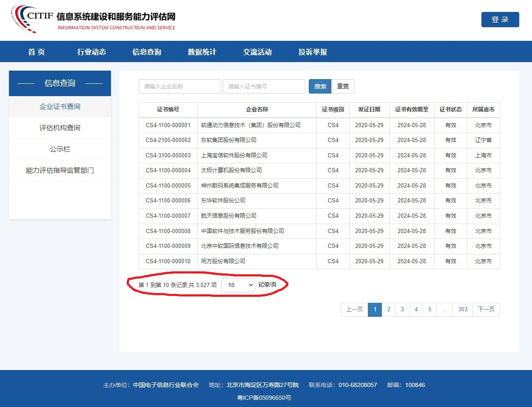This screenshot has width=532, height=407.
Task: Open the 登录 login button
Action: click(x=500, y=20)
